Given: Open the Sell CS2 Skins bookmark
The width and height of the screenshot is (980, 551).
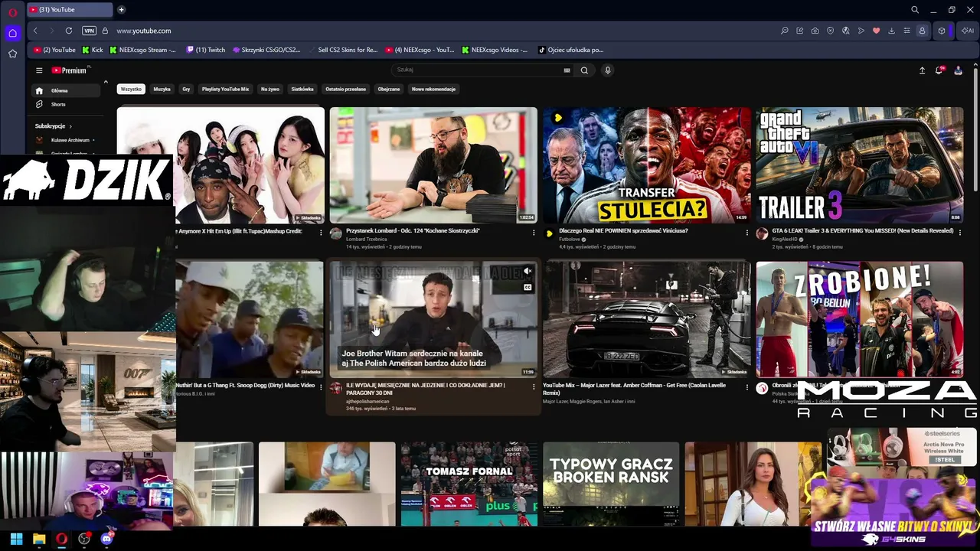Looking at the screenshot, I should click(x=345, y=50).
